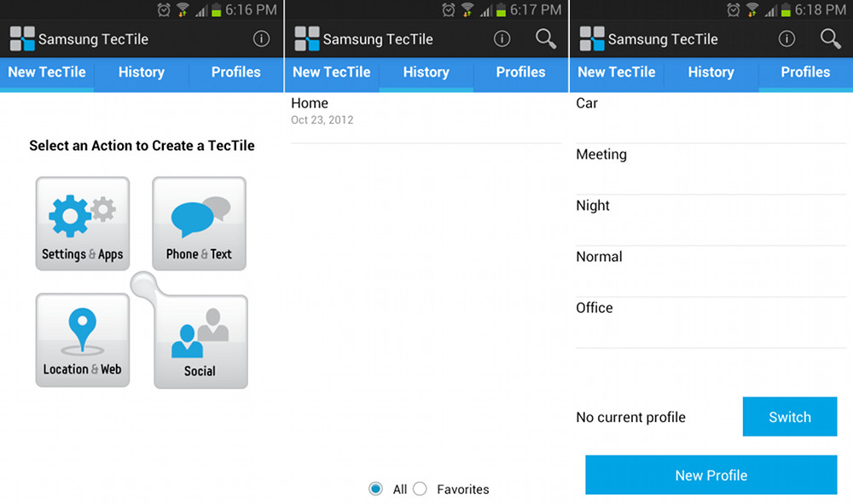Go to New TecTile tab on the 6:18 PM screen
Screen dimensions: 853x504
[617, 72]
